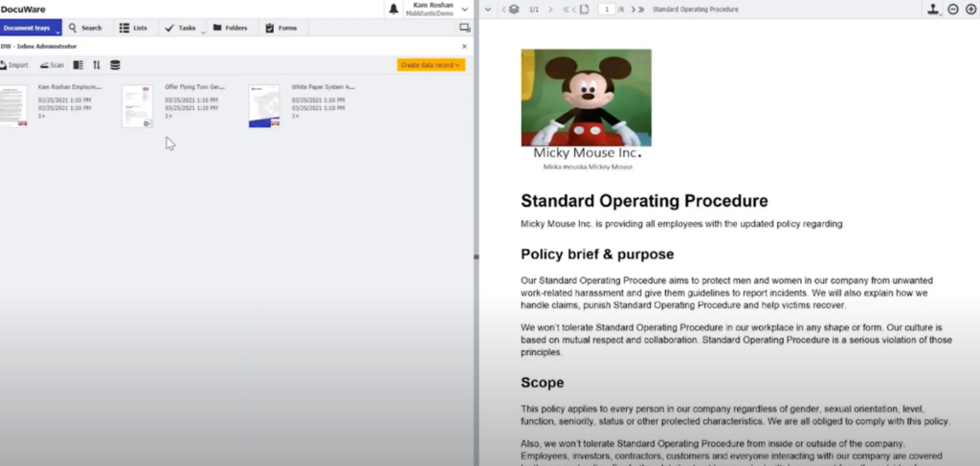Open the stamp tool in viewer
The width and height of the screenshot is (980, 466).
tap(932, 9)
